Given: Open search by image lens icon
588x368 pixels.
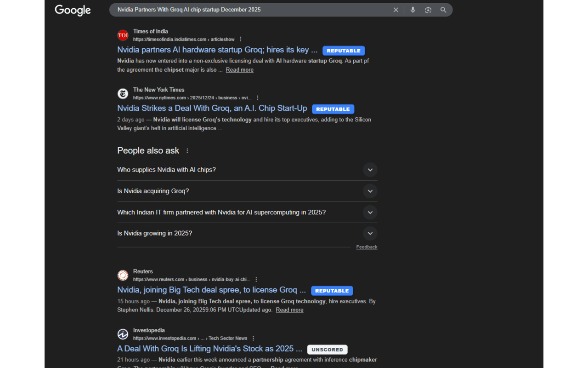Looking at the screenshot, I should [428, 10].
